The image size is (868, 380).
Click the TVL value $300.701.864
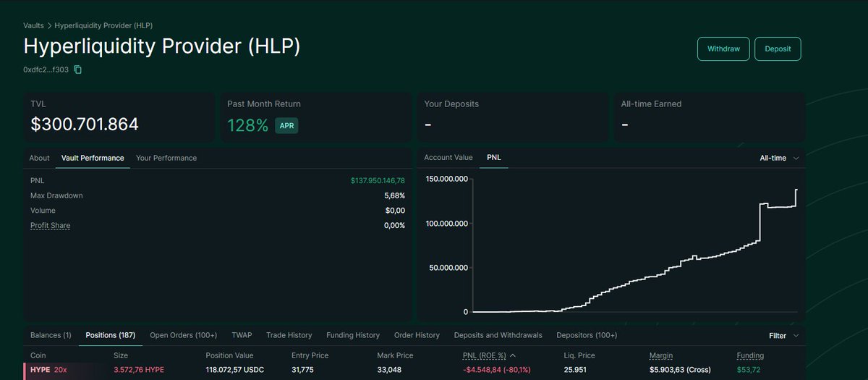pos(85,124)
